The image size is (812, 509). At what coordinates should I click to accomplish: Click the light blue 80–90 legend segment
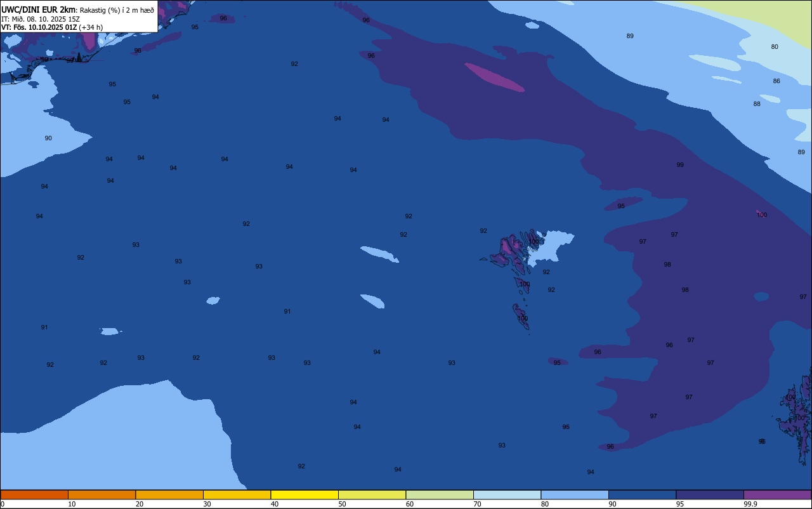575,494
